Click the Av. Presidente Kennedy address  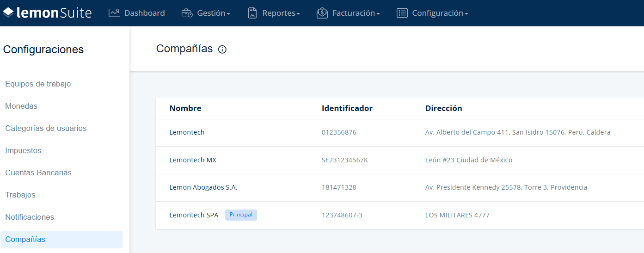pyautogui.click(x=506, y=188)
